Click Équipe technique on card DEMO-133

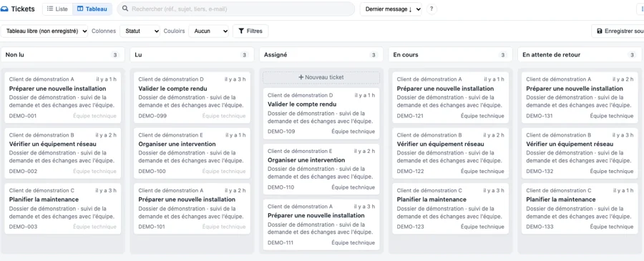[612, 227]
